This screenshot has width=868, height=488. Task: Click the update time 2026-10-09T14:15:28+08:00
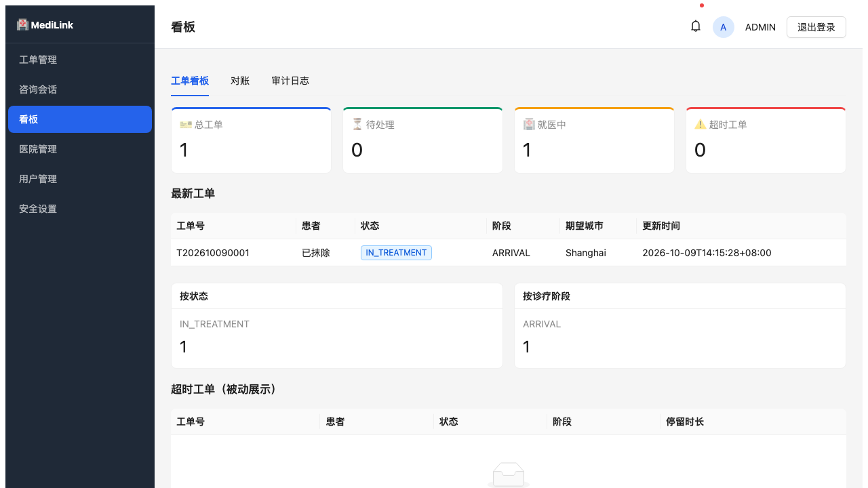coord(707,253)
